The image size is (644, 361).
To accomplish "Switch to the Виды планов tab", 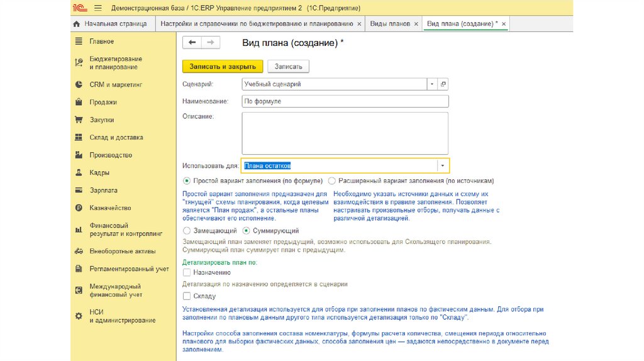I will pyautogui.click(x=389, y=24).
